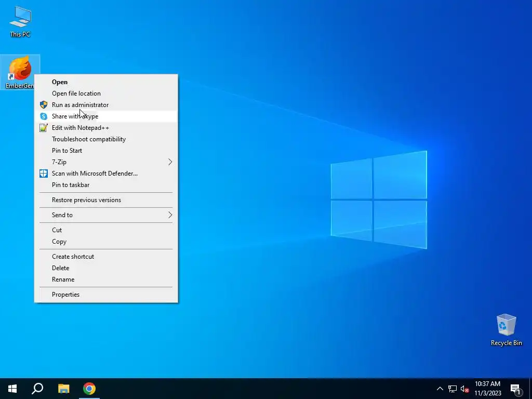Open the notification action center icon
Viewport: 532px width, 399px height.
click(515, 389)
